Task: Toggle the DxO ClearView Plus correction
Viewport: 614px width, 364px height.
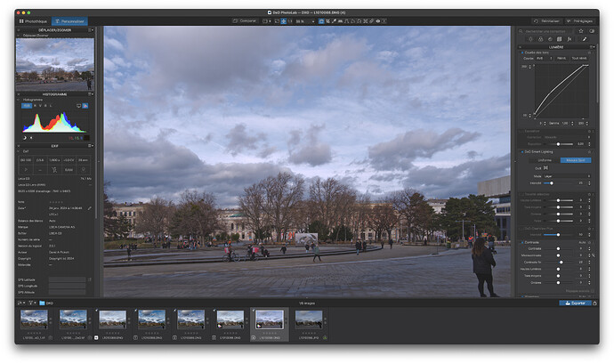Action: 522,228
